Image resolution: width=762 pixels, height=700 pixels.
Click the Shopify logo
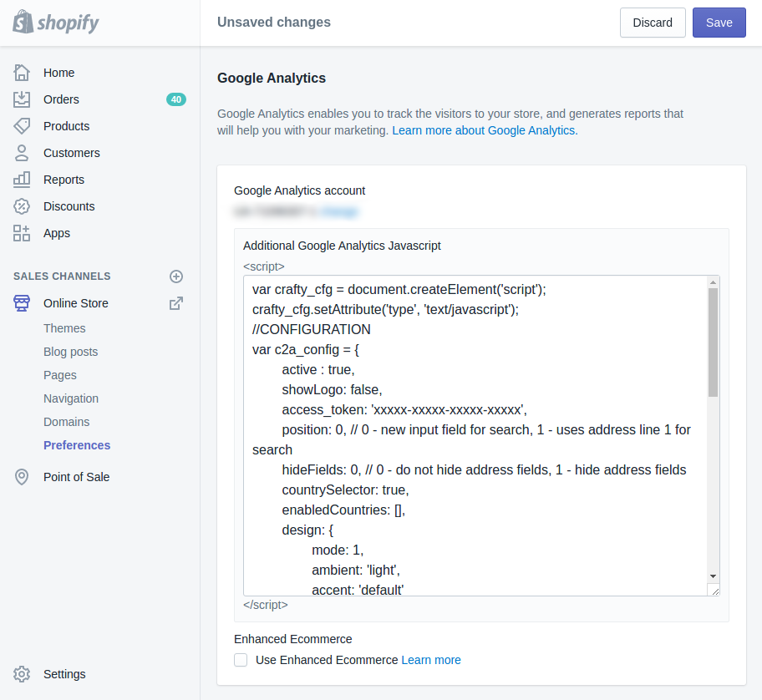[56, 23]
